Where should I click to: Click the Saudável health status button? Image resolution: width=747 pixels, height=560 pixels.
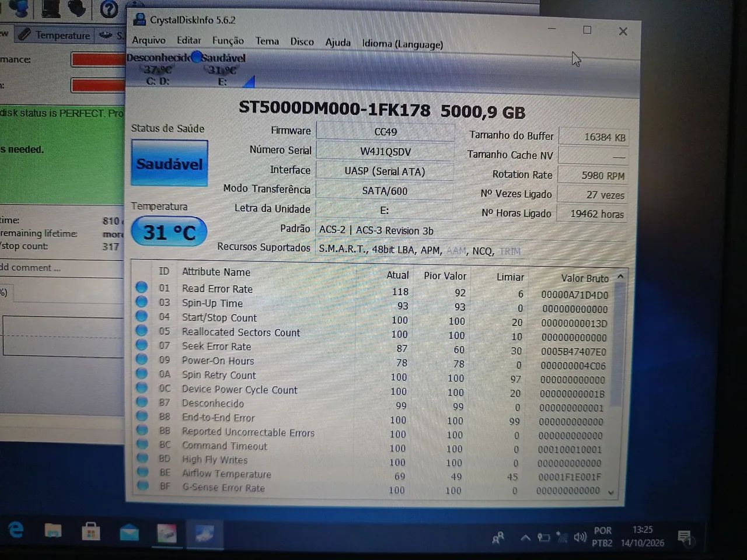click(x=169, y=163)
